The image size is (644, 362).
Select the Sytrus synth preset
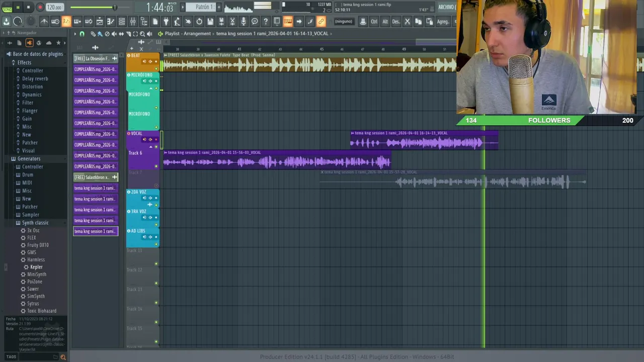tap(33, 304)
